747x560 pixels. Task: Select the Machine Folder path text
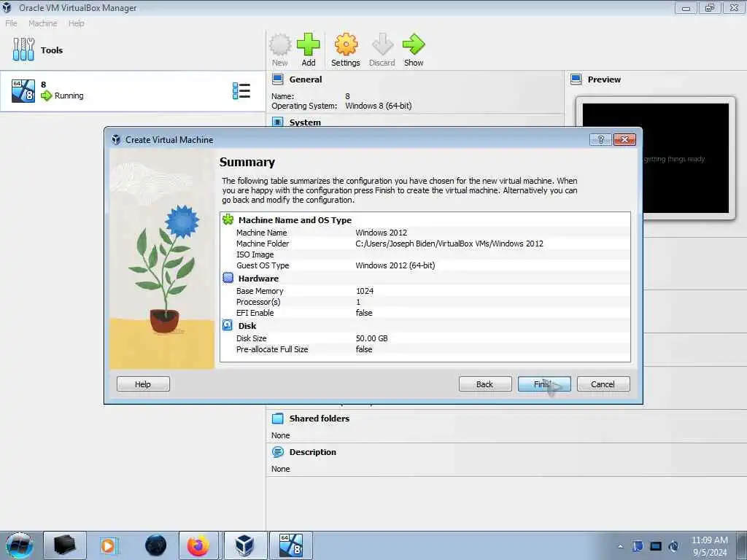coord(449,244)
